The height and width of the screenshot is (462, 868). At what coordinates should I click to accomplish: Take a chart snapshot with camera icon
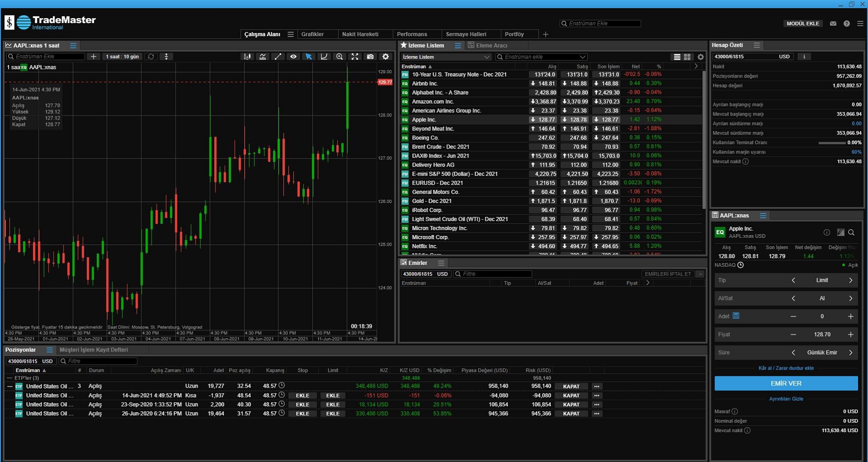tap(370, 57)
